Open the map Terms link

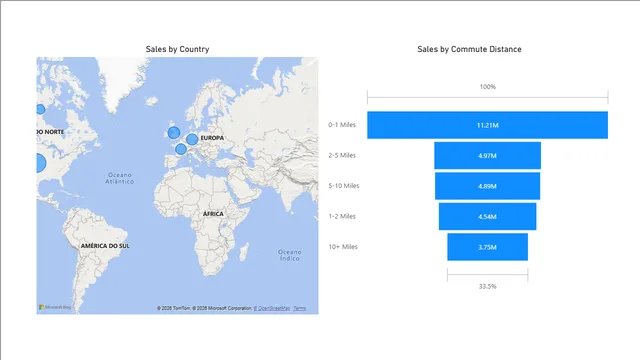click(300, 308)
